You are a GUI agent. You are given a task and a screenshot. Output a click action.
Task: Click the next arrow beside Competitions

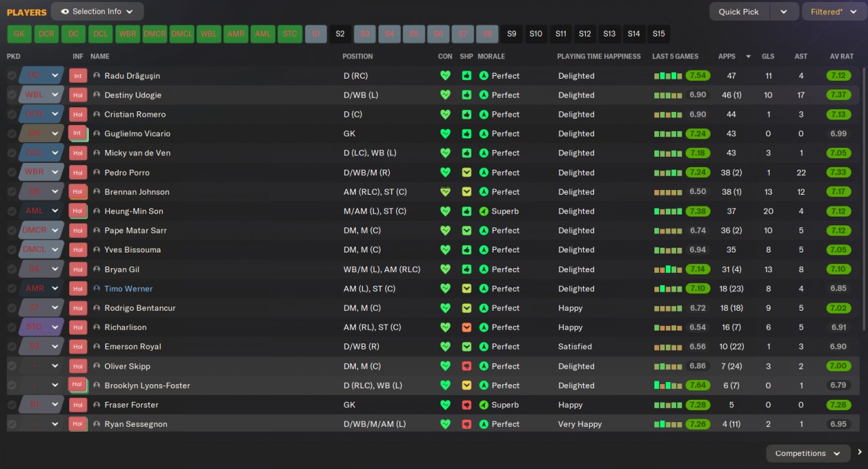click(859, 453)
